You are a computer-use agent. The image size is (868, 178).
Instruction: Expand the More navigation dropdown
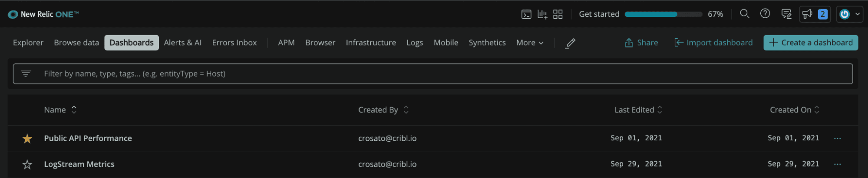529,43
